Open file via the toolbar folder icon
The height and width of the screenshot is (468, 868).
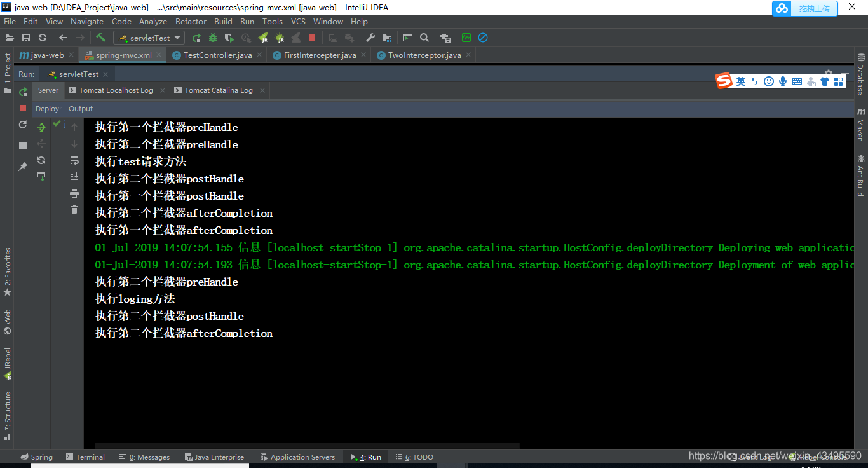10,38
